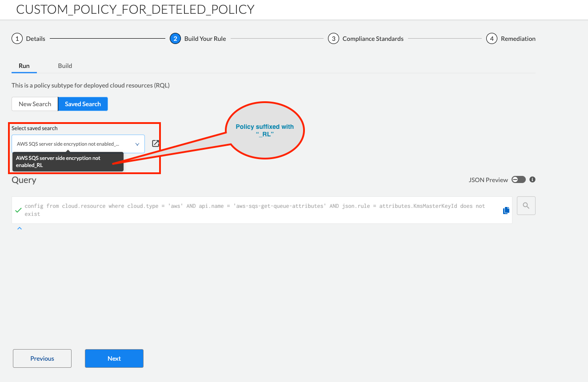Viewport: 588px width, 382px height.
Task: Click the magnifier search query button
Action: coord(526,206)
